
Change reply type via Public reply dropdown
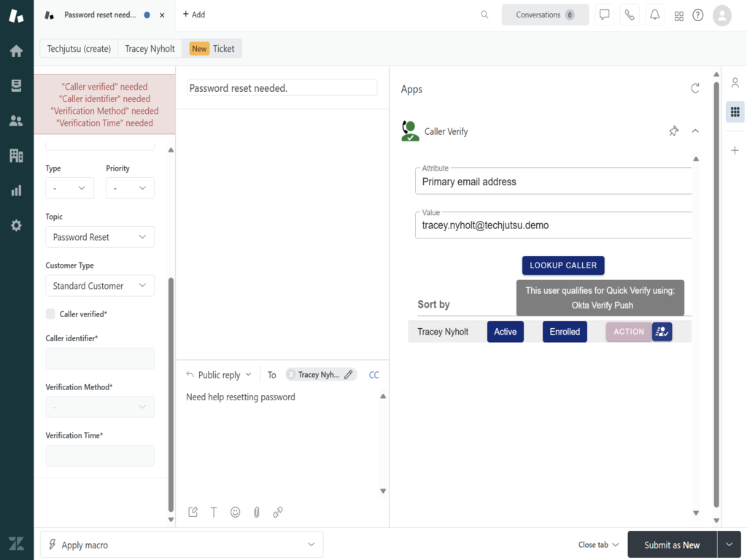tap(219, 374)
